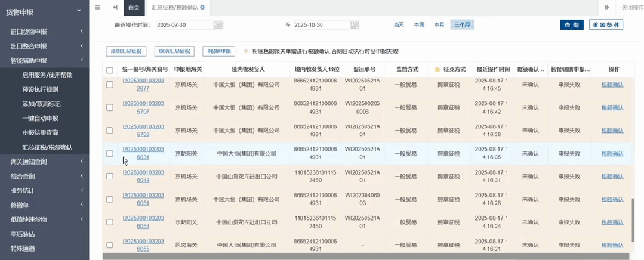Expand the 货物申报 dropdown

tap(78, 11)
